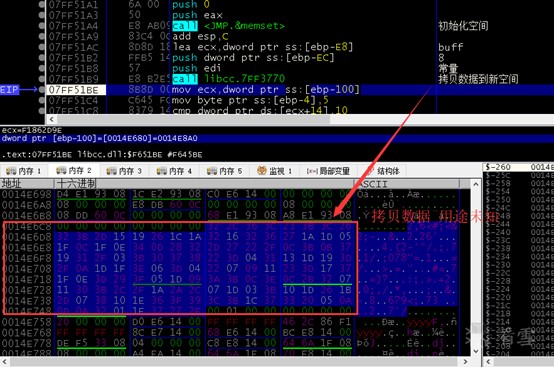This screenshot has width=554, height=367.
Task: Click the watch icon on 监视 1 tab
Action: (x=261, y=171)
